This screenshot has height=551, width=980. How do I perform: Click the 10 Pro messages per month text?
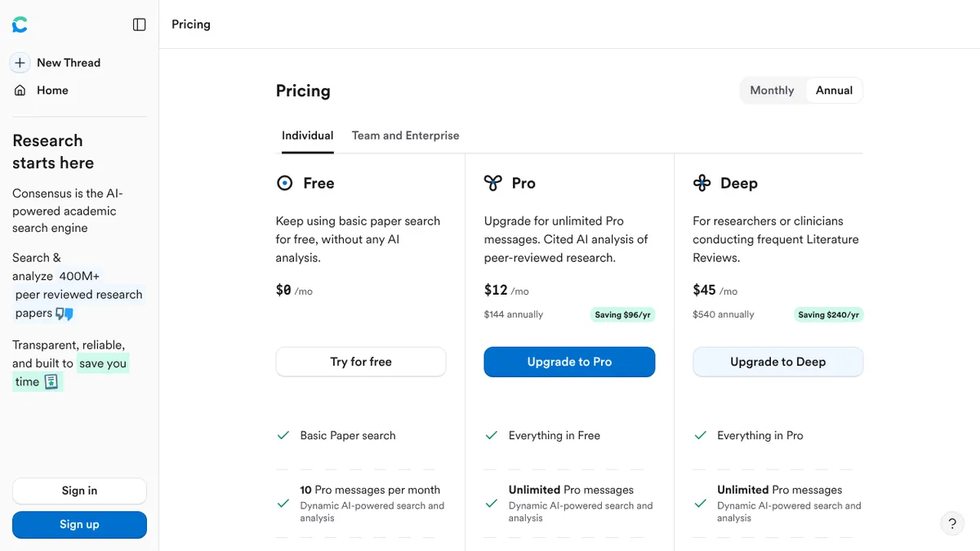point(370,490)
